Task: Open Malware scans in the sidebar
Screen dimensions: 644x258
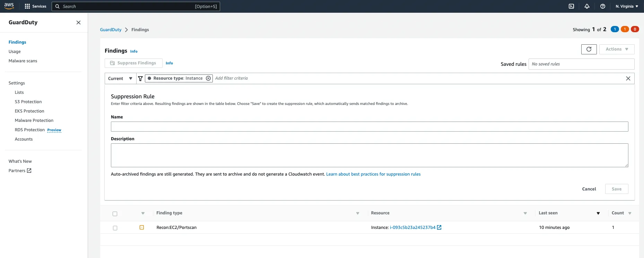Action: (x=23, y=61)
